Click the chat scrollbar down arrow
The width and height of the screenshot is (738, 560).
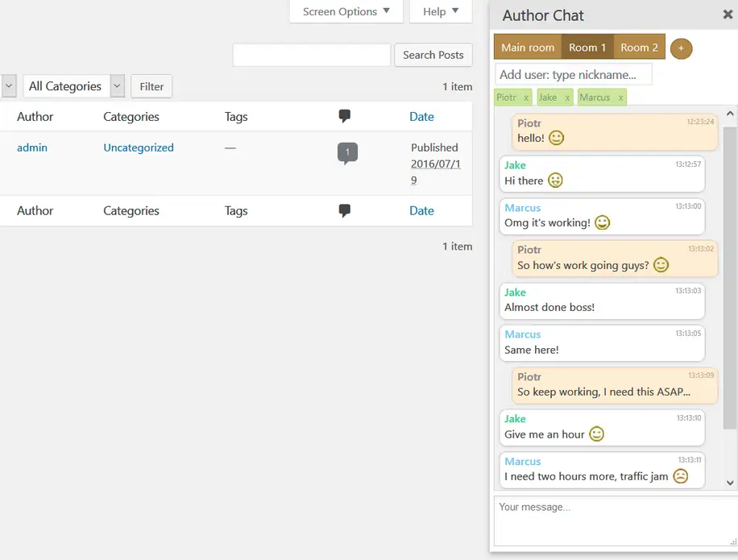coord(731,483)
